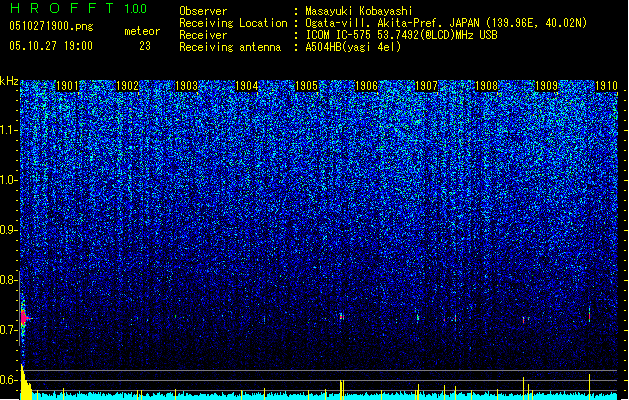
Task: Select the ICOM IC-575 53.7492 MHz receiver text
Action: pos(401,35)
